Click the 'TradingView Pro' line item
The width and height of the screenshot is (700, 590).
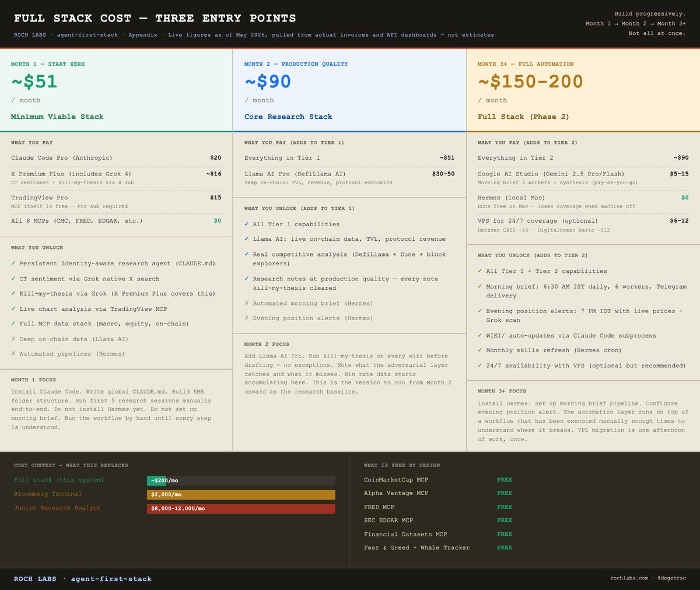[116, 202]
